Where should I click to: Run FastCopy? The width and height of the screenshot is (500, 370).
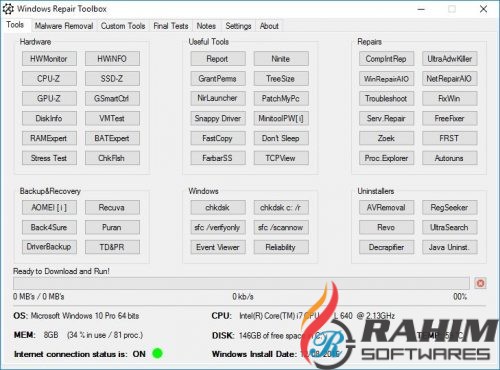[x=218, y=138]
